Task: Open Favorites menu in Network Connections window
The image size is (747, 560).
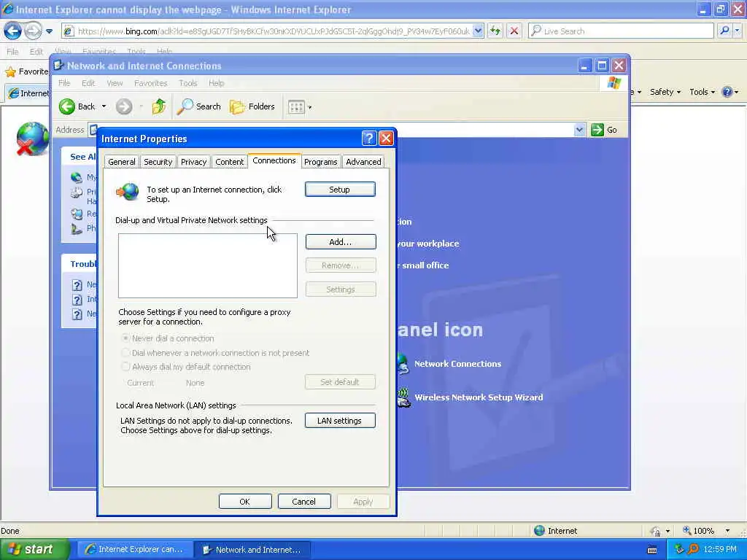Action: coord(150,83)
